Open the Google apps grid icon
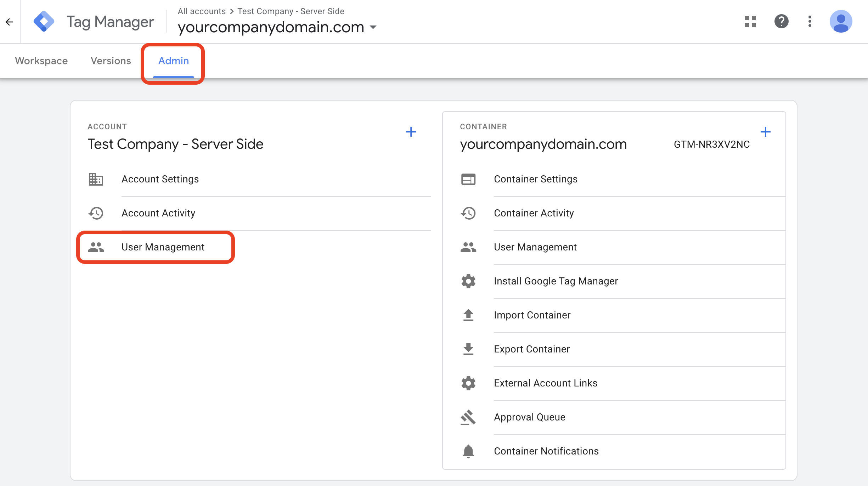The width and height of the screenshot is (868, 486). pyautogui.click(x=750, y=22)
